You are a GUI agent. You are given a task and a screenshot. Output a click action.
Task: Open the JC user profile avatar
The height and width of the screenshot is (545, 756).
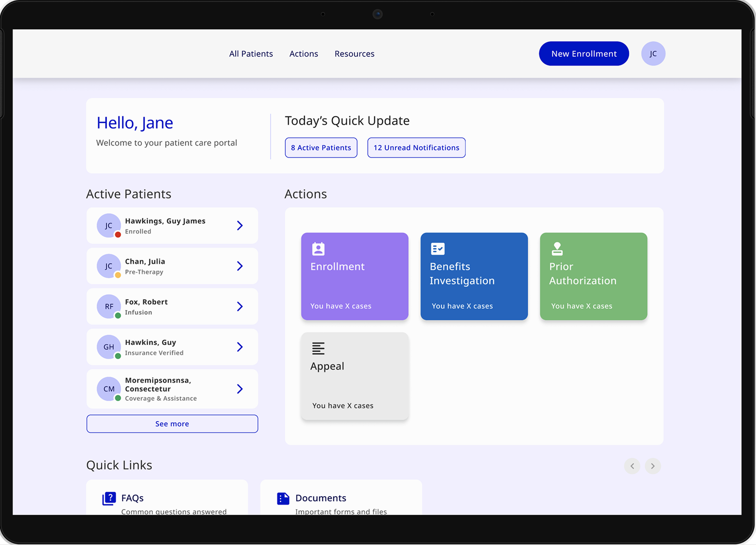pos(653,54)
